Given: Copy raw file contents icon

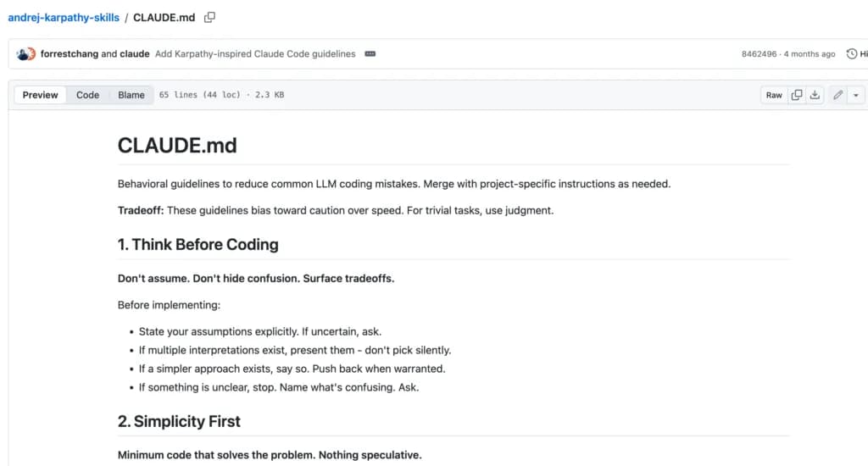Looking at the screenshot, I should (x=797, y=95).
